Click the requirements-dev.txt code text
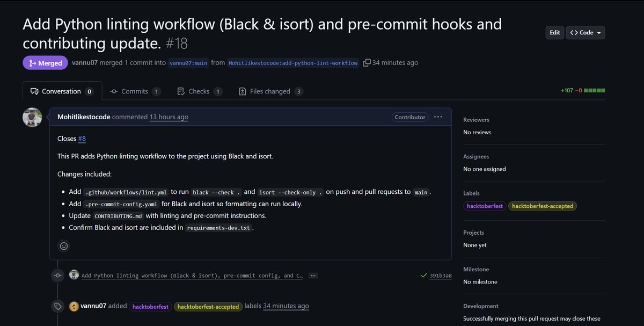This screenshot has height=326, width=644. tap(218, 228)
